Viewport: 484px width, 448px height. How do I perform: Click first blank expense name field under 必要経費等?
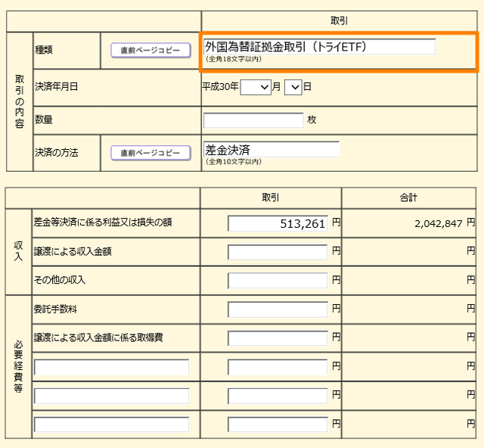click(111, 367)
